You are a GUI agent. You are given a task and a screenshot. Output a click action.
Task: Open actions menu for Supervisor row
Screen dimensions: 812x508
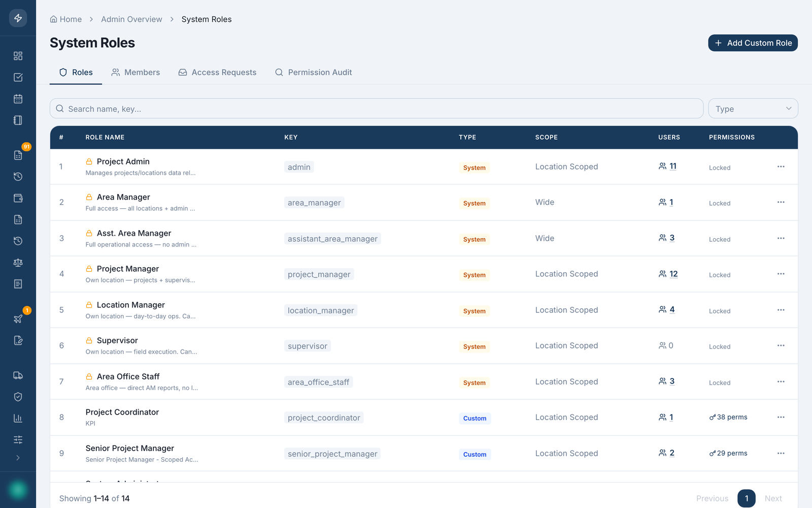tap(781, 345)
